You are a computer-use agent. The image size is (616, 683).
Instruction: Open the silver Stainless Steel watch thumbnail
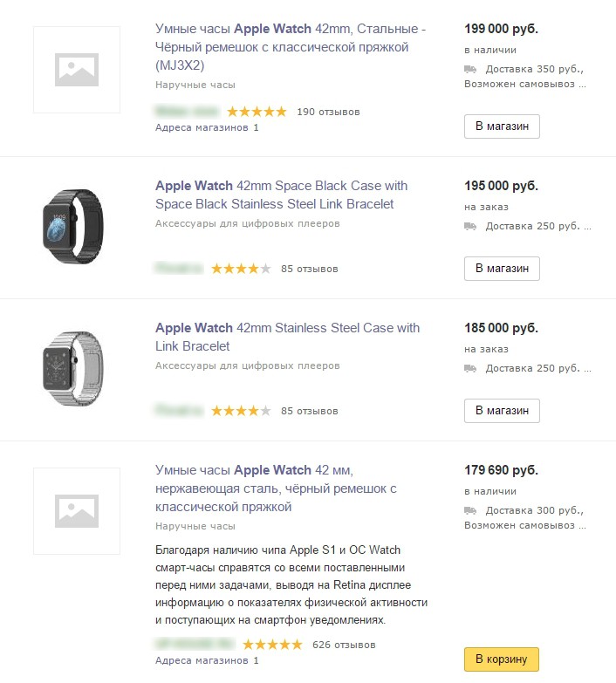[x=72, y=369]
